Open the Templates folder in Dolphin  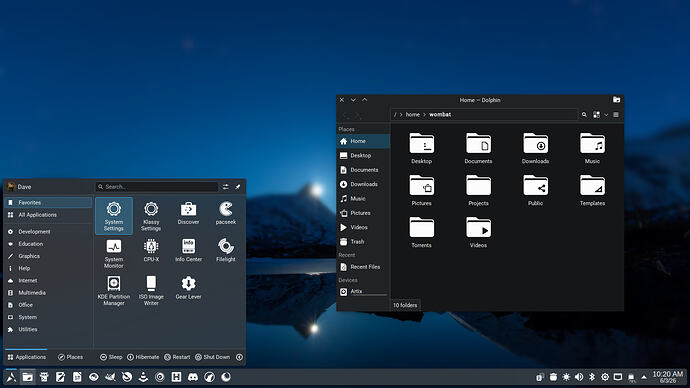tap(592, 190)
